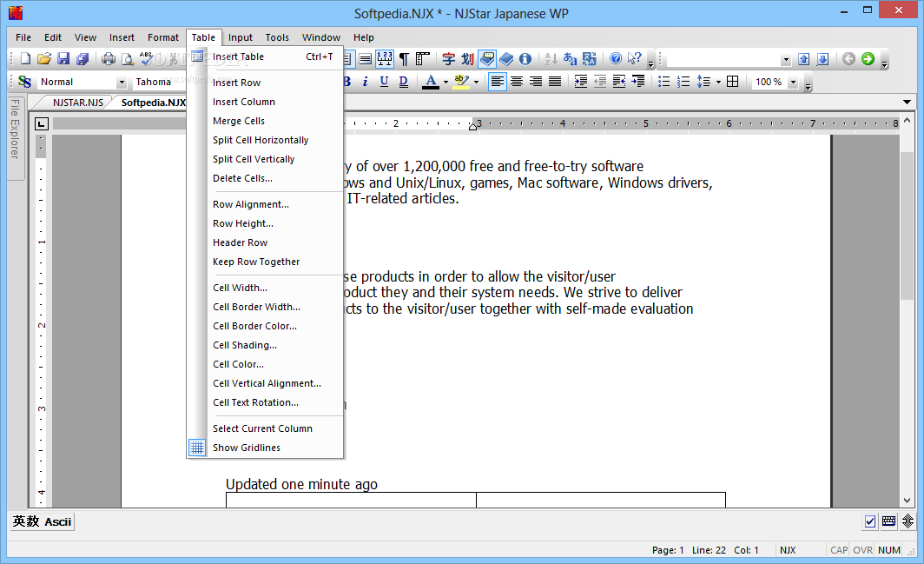Screen dimensions: 924x564
Task: Click the status bar checkmark icon
Action: tap(870, 521)
